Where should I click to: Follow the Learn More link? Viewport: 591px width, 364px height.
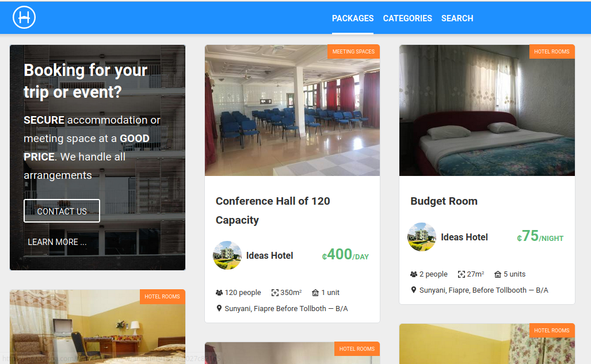[57, 242]
